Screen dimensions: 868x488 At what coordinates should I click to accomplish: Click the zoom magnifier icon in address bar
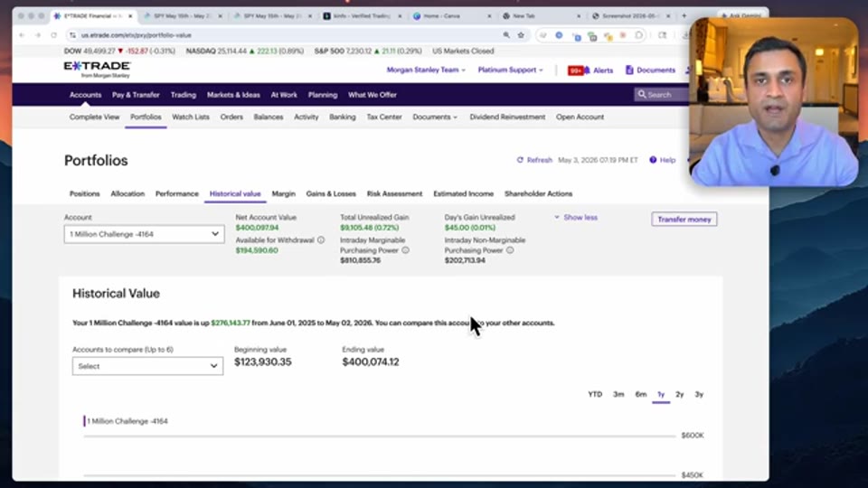(506, 35)
